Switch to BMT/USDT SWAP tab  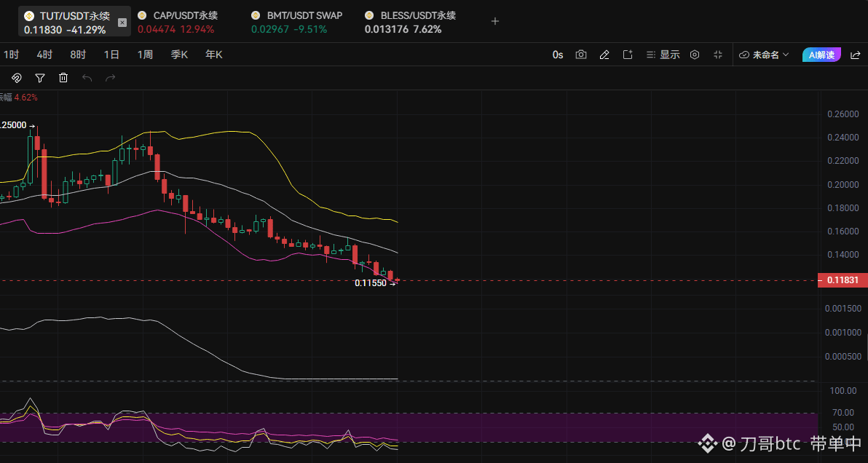(x=296, y=22)
